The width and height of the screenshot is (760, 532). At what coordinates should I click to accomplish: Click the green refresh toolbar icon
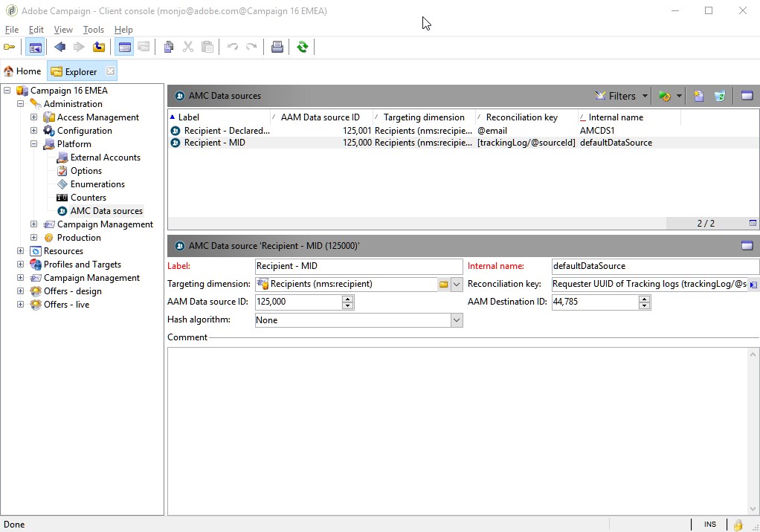coord(303,47)
